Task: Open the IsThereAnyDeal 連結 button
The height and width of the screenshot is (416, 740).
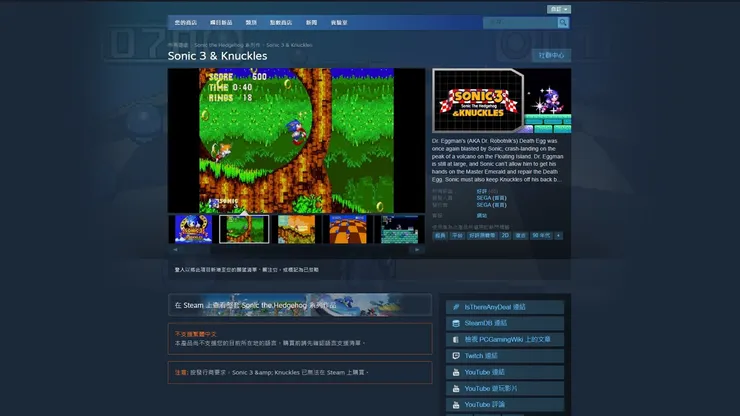Action: pos(505,307)
